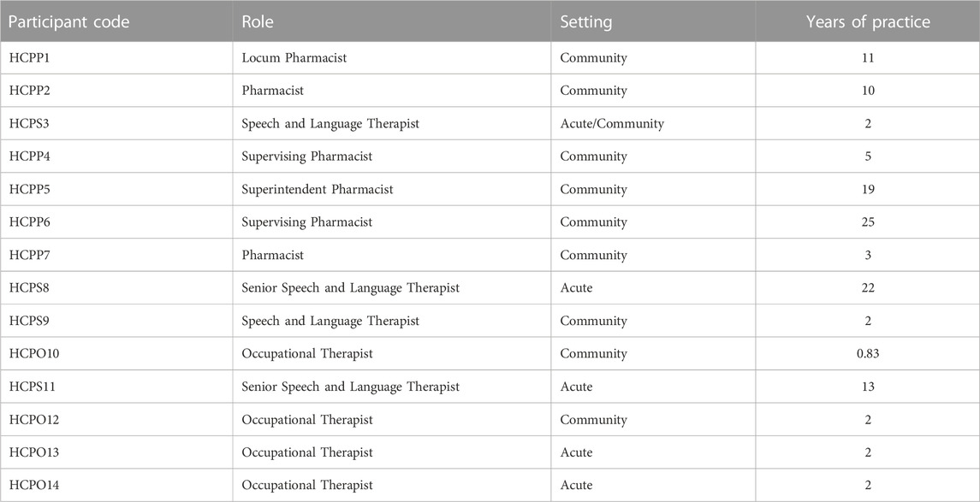Click the 0.83 years of practice value
This screenshot has width=980, height=502.
[868, 353]
